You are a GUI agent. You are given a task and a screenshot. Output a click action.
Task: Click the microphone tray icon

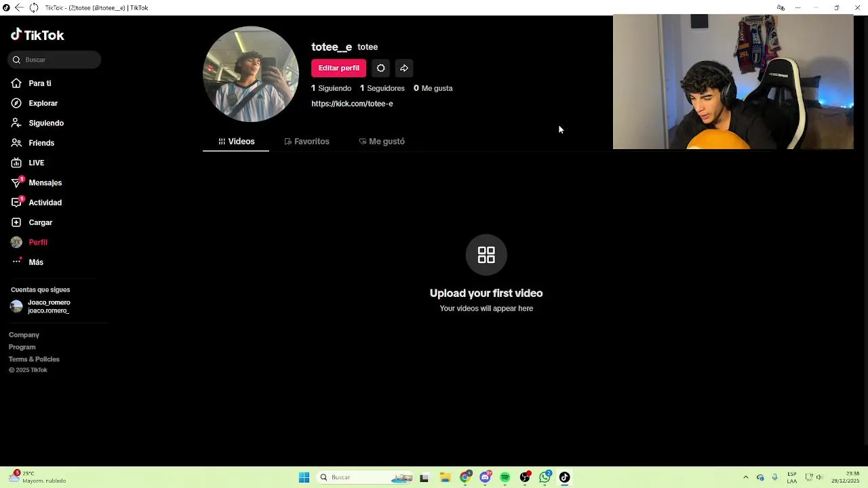775,478
